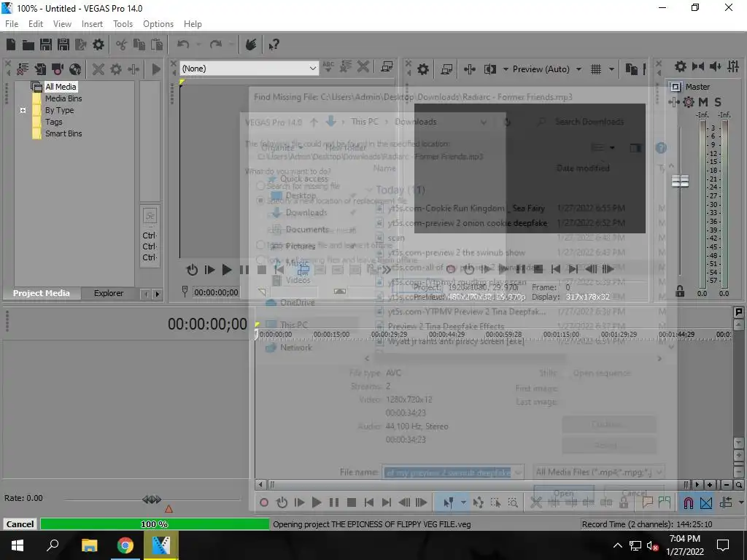Cut selection with the scissors icon
Image resolution: width=747 pixels, height=560 pixels.
[122, 44]
